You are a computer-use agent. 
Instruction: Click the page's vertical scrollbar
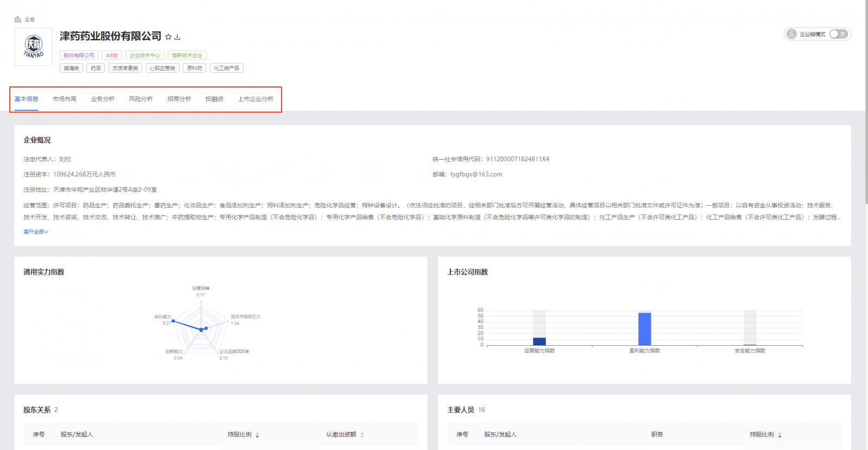(x=866, y=102)
